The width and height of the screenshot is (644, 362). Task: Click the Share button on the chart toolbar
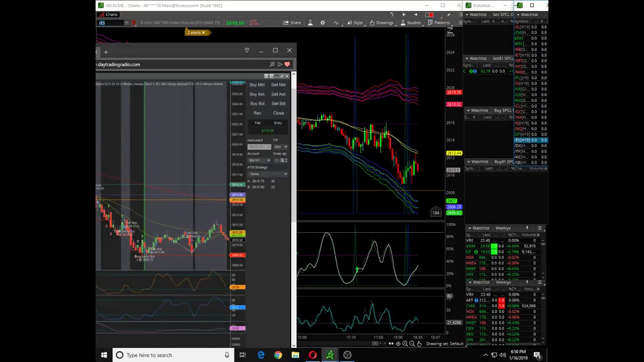coord(292,23)
